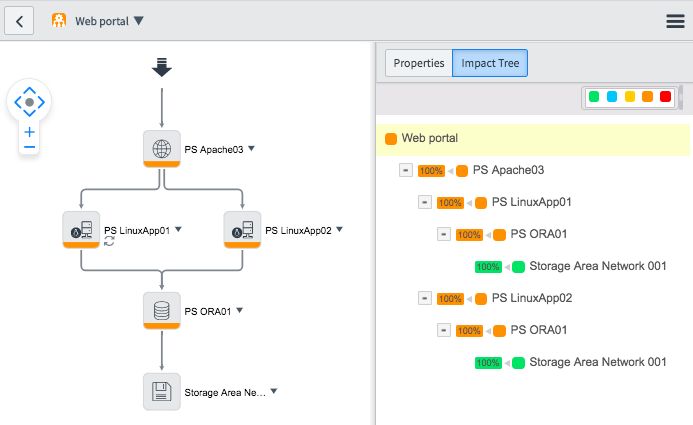
Task: Click the PS Apache03 map node label
Action: (x=214, y=149)
